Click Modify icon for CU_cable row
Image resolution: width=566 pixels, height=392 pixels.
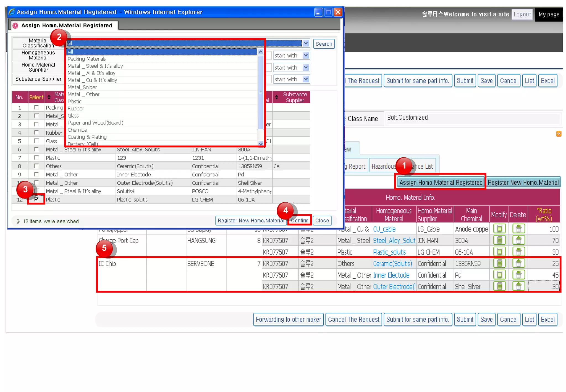coord(499,229)
